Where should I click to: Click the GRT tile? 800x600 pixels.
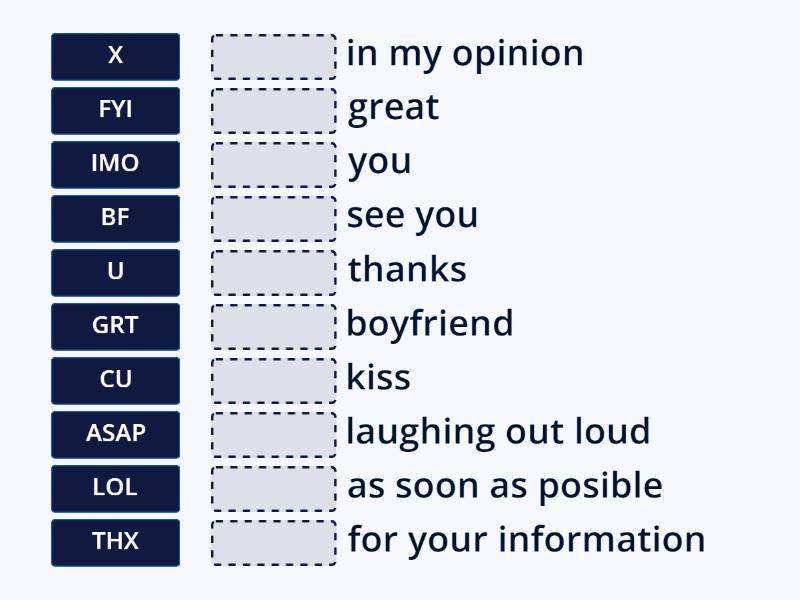(115, 326)
